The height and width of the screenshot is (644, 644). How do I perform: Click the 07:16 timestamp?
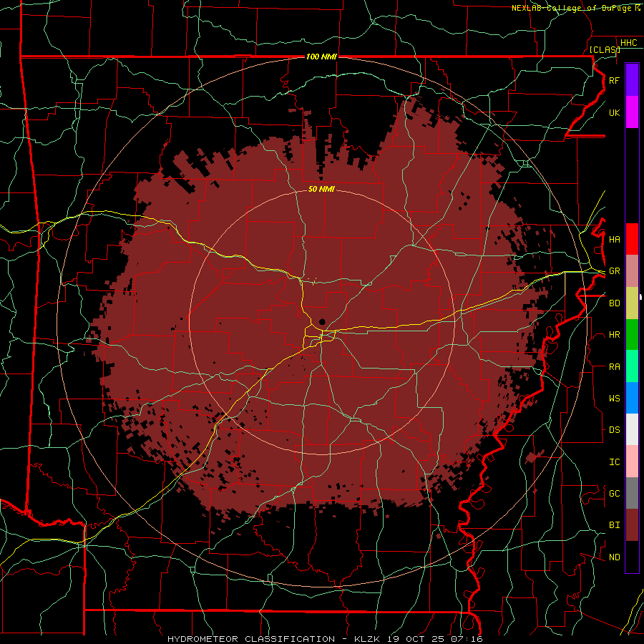[x=466, y=639]
